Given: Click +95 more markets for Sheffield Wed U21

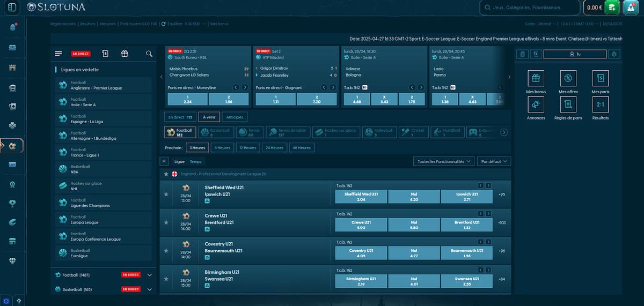Looking at the screenshot, I should [502, 195].
